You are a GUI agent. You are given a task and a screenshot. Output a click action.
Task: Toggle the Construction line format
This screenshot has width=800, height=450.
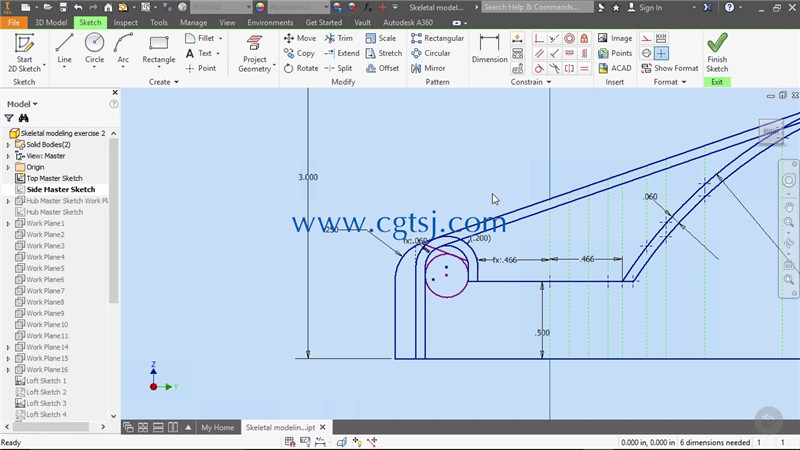(646, 38)
